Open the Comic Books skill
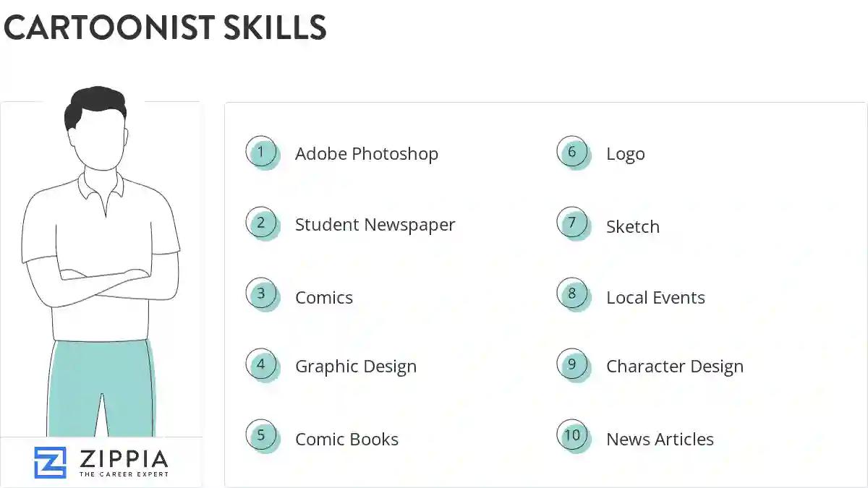Image resolution: width=868 pixels, height=488 pixels. [346, 440]
